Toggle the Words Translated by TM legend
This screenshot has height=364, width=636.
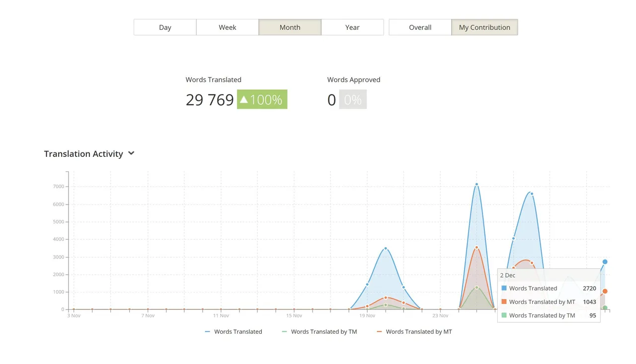(x=319, y=332)
